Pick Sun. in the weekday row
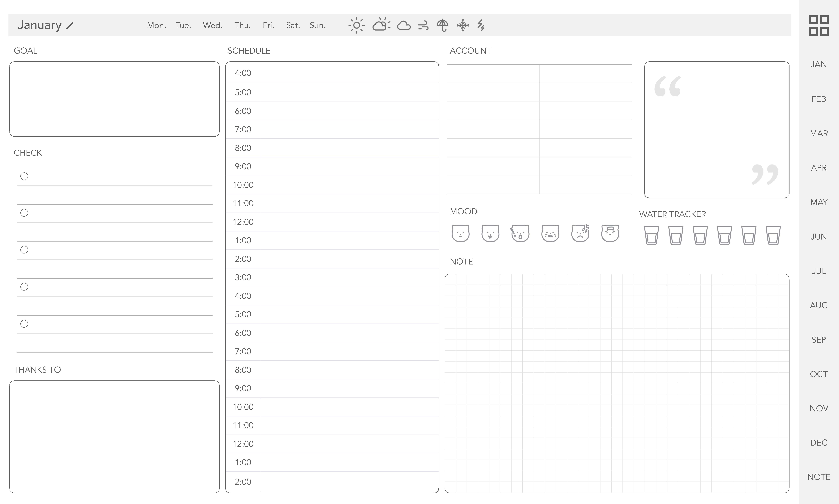The image size is (839, 504). click(318, 25)
